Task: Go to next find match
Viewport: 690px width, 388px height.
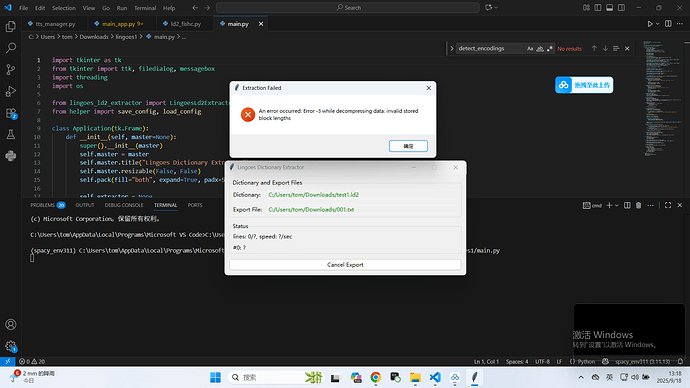Action: pos(605,48)
